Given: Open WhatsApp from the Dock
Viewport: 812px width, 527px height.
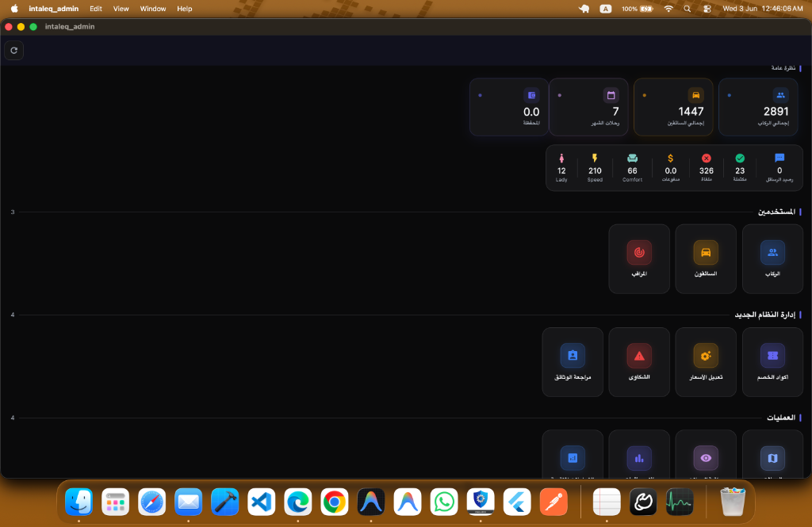Looking at the screenshot, I should point(444,502).
